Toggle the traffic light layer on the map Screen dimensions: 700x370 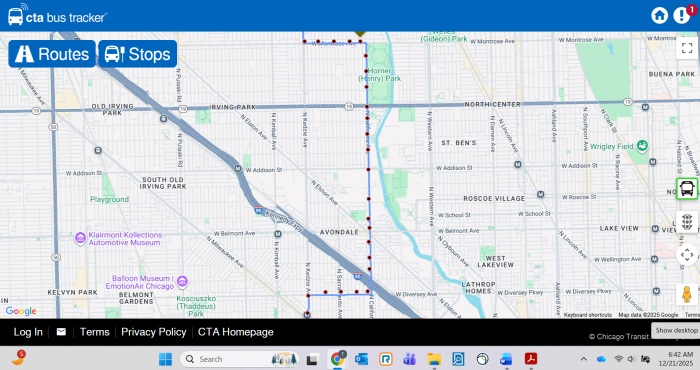pyautogui.click(x=687, y=222)
